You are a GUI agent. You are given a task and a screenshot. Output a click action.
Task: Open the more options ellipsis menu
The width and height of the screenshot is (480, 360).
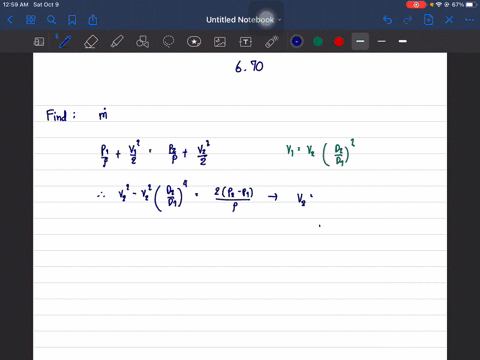(x=470, y=20)
